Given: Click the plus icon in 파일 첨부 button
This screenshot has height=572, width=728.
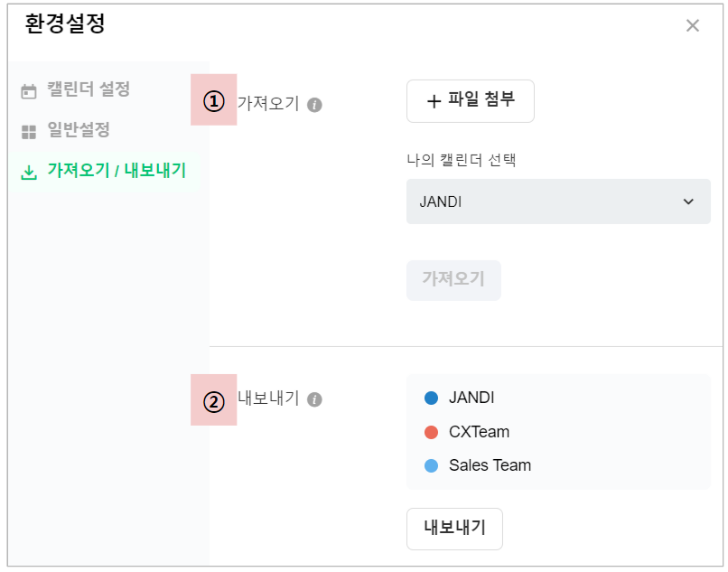Looking at the screenshot, I should pos(434,101).
